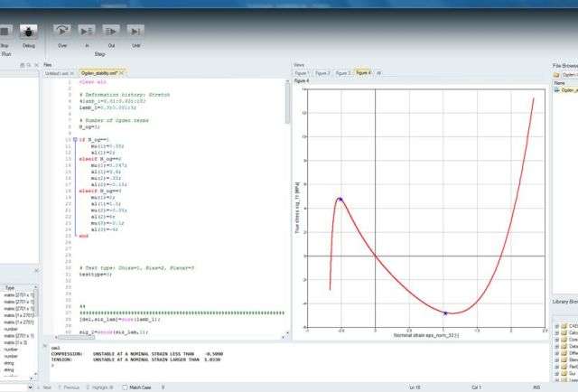This screenshot has height=392, width=578.
Task: Click the Step Over icon
Action: pyautogui.click(x=62, y=31)
